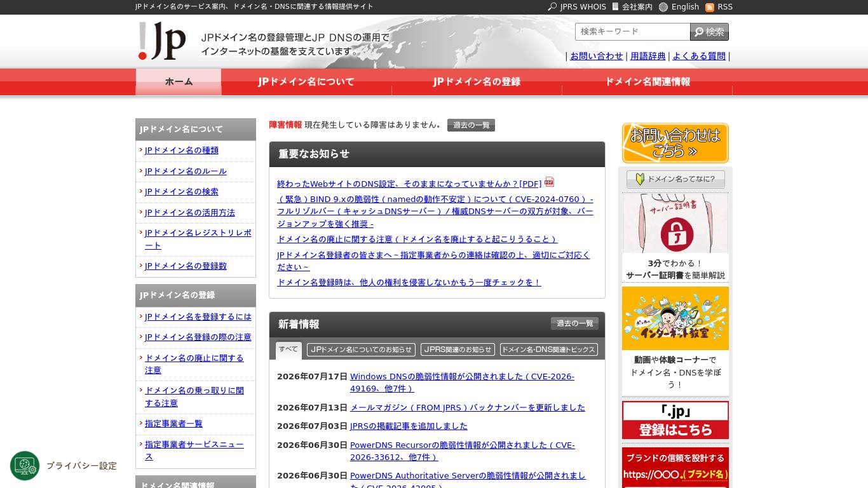Open JPドメイン名の検索 sidebar link

tap(182, 192)
